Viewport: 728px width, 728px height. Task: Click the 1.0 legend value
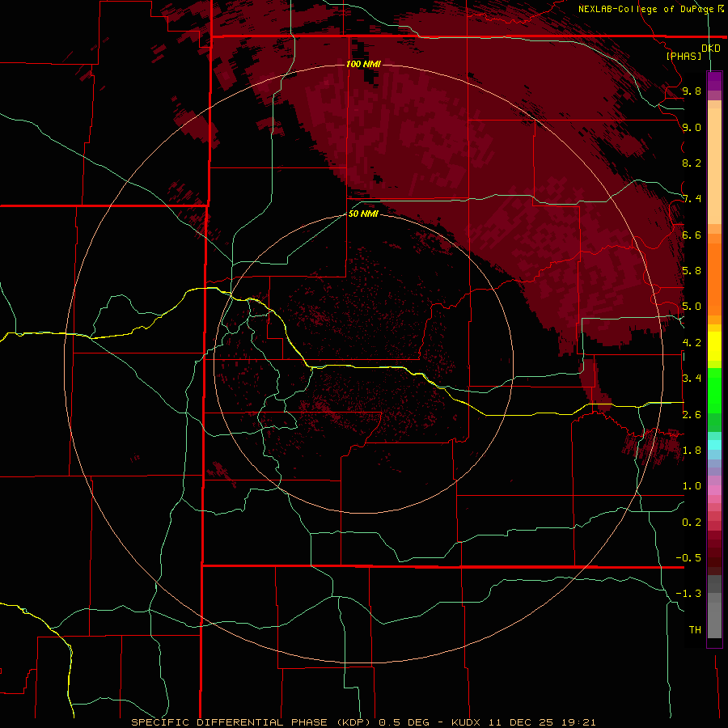pos(692,486)
